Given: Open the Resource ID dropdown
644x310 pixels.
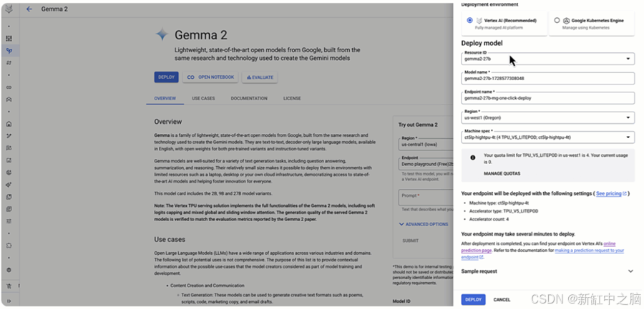Looking at the screenshot, I should tap(547, 59).
